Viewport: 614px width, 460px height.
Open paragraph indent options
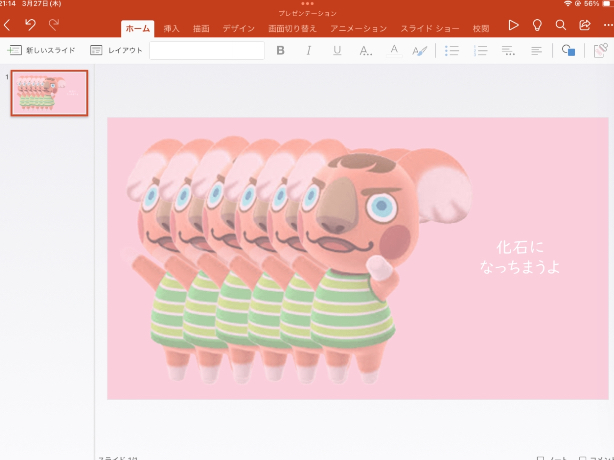(508, 51)
